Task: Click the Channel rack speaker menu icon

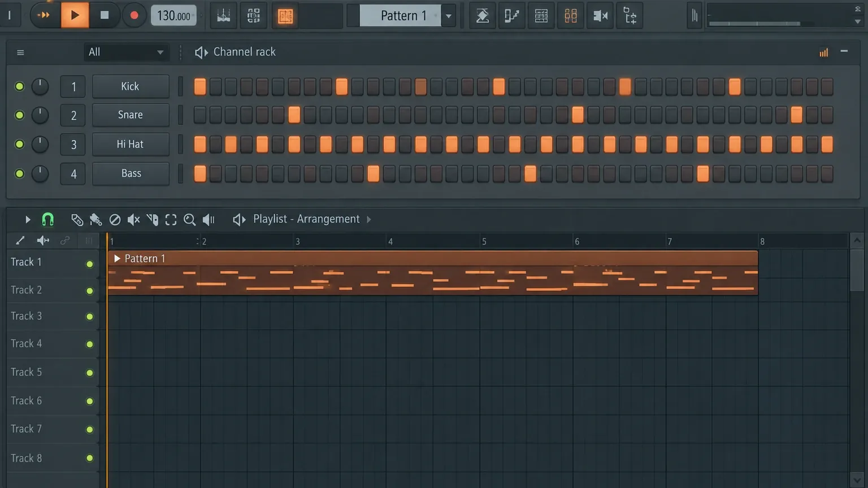Action: tap(201, 53)
